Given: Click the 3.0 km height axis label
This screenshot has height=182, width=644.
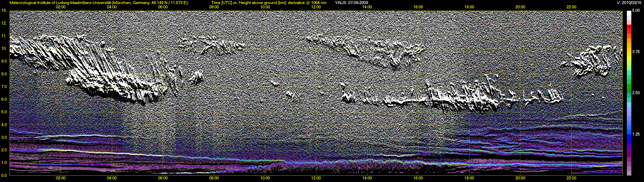Looking at the screenshot, I should click(4, 137).
